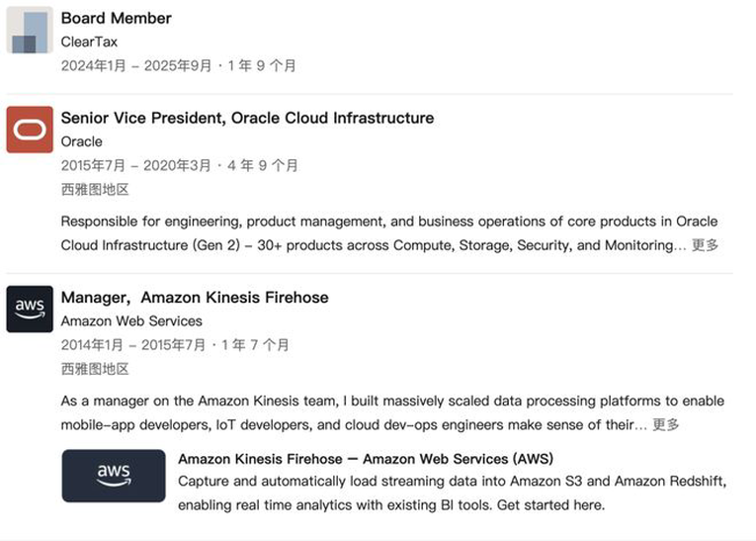The width and height of the screenshot is (756, 541).
Task: Click 西雅图地区 location under Oracle
Action: [95, 189]
